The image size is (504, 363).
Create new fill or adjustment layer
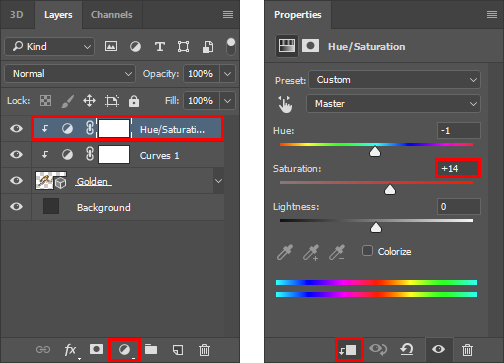(x=124, y=350)
